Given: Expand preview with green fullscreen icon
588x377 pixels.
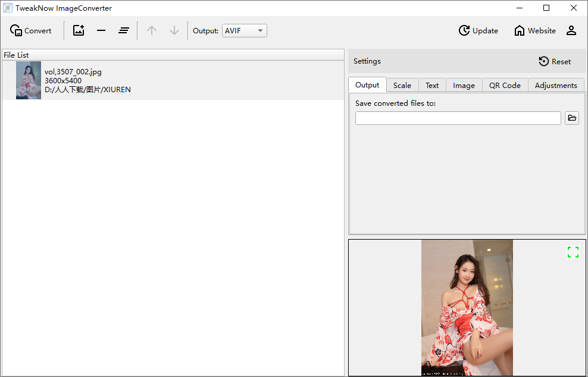Looking at the screenshot, I should point(573,252).
